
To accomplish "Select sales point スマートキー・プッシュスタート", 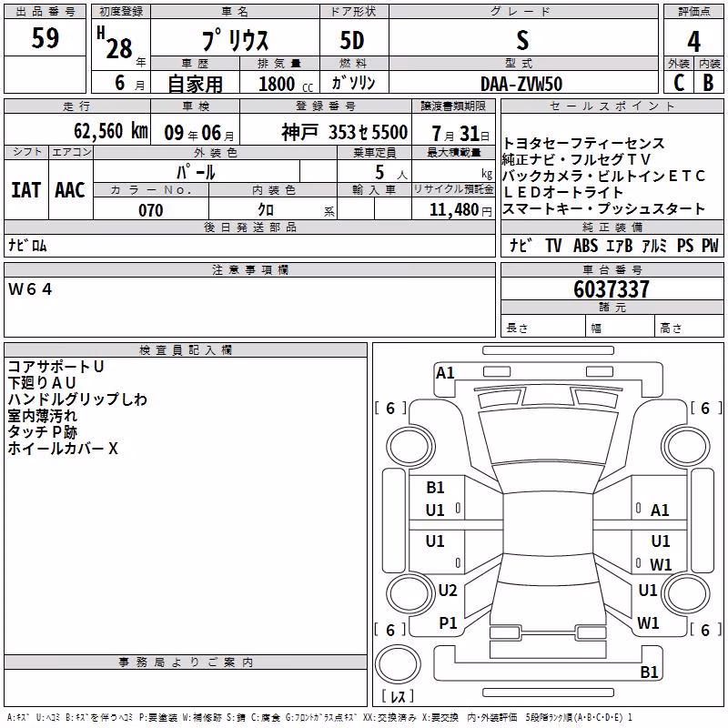I will tap(604, 208).
